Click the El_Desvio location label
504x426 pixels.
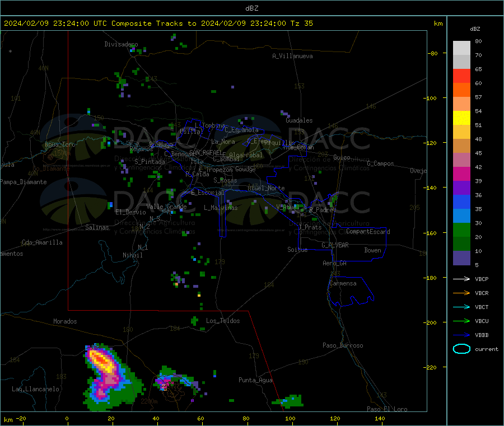tap(130, 212)
